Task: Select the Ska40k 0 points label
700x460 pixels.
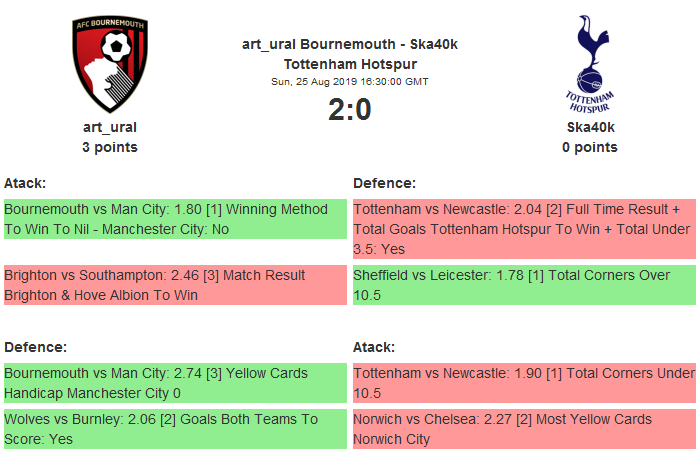Action: [x=590, y=147]
